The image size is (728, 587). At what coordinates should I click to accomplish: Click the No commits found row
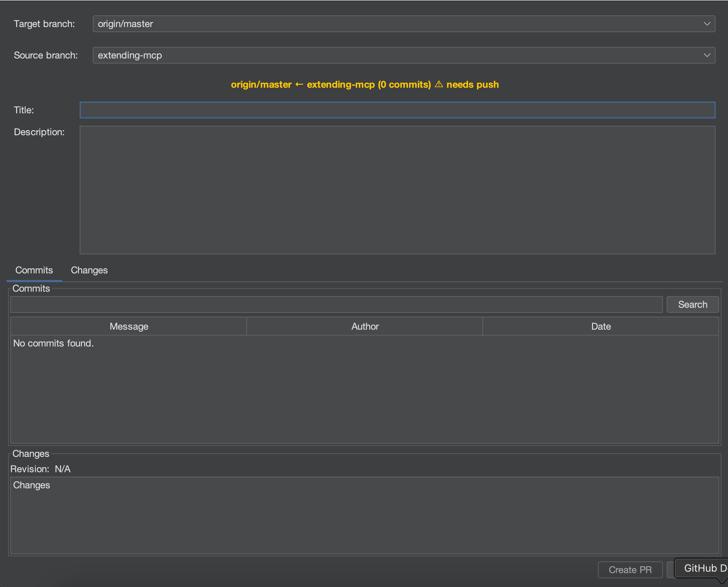(54, 343)
